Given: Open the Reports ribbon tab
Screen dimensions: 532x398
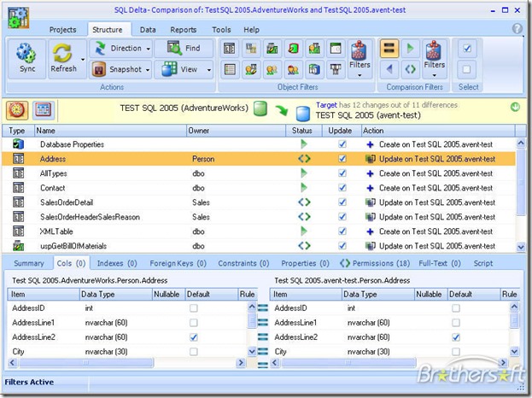Looking at the screenshot, I should 184,30.
